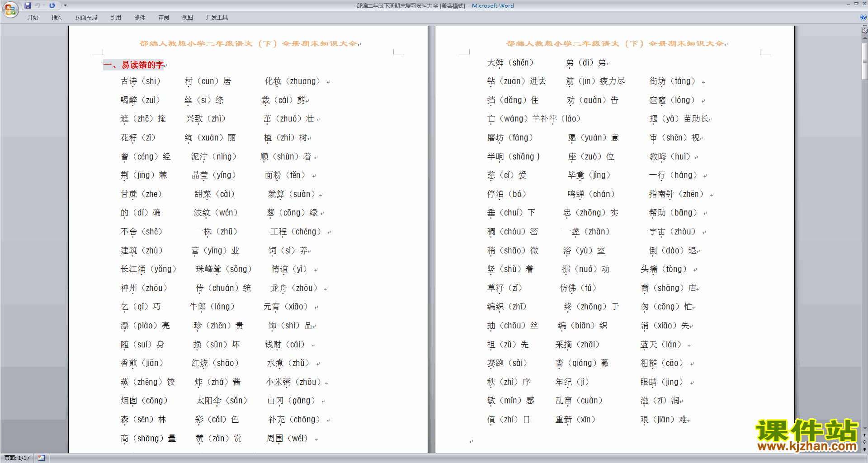Open Customize Quick Access Toolbar dropdown
This screenshot has width=868, height=463.
point(65,5)
